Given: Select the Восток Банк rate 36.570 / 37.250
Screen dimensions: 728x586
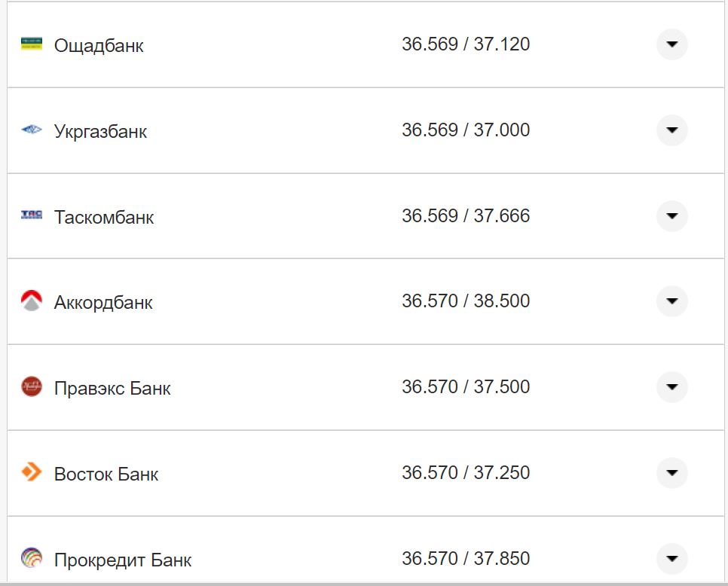Looking at the screenshot, I should coord(466,473).
